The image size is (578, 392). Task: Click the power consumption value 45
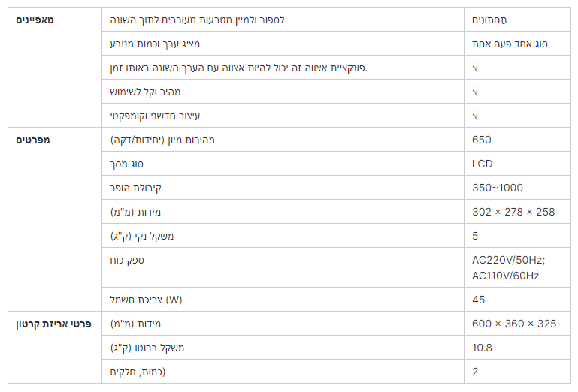478,300
